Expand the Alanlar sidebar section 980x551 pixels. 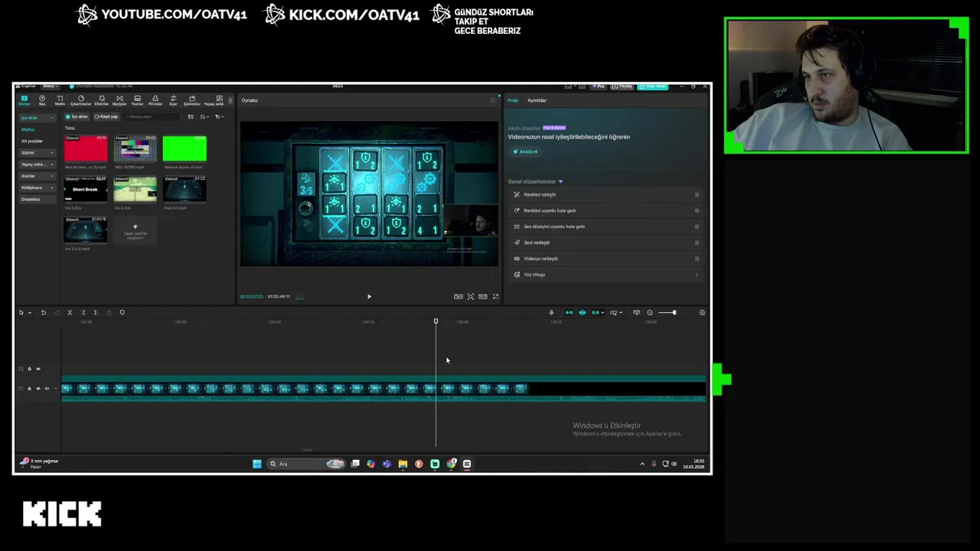[x=37, y=176]
